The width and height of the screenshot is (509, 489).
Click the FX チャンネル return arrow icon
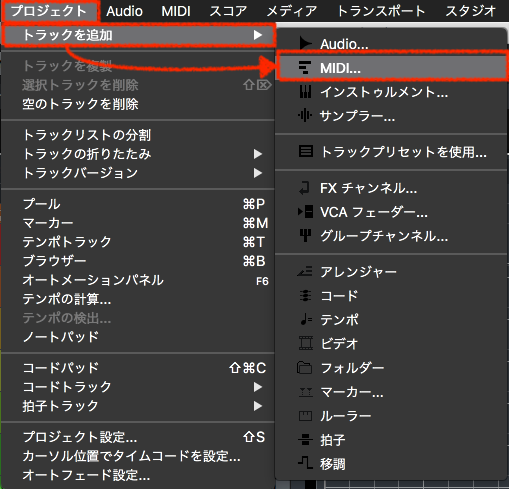pyautogui.click(x=304, y=188)
